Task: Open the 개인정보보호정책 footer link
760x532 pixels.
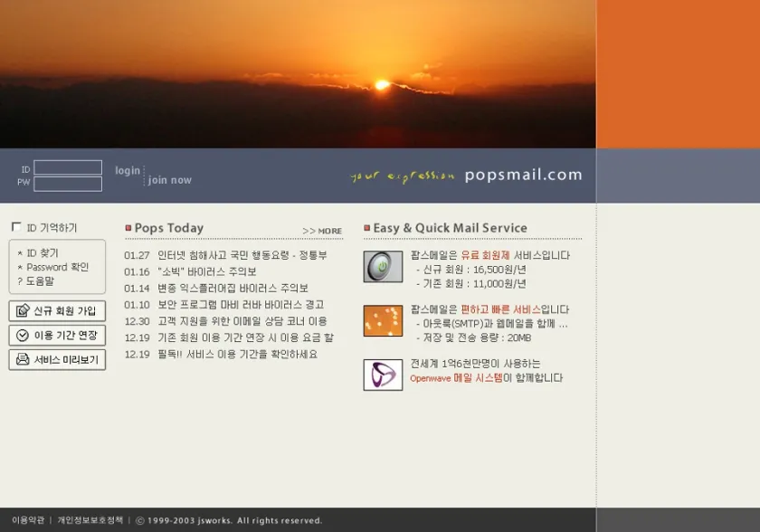Action: 90,520
